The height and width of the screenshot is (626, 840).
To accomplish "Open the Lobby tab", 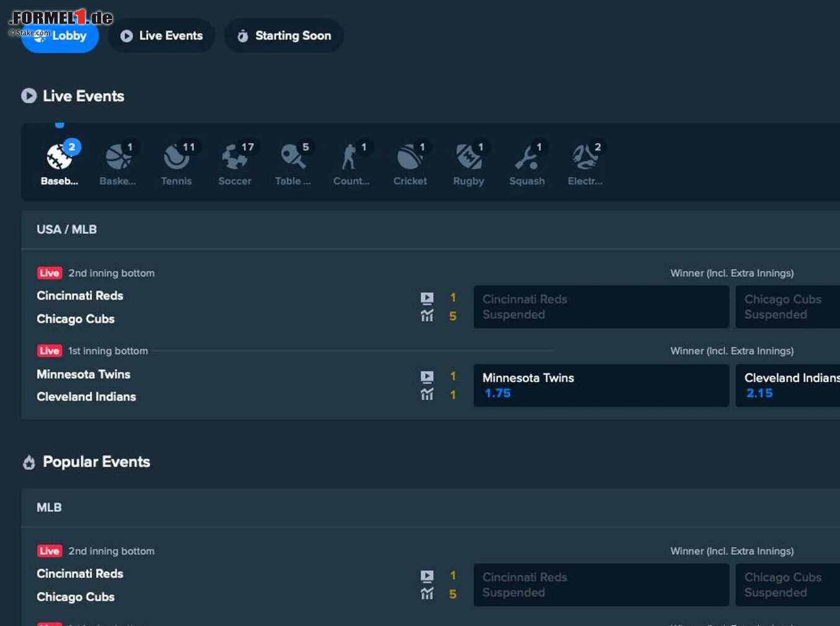I will [60, 36].
